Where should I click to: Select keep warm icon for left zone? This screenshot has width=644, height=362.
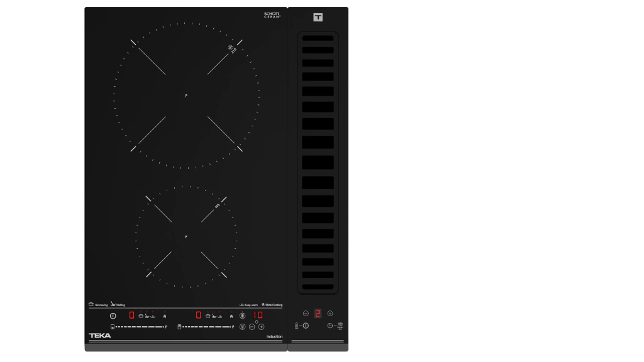click(x=153, y=315)
